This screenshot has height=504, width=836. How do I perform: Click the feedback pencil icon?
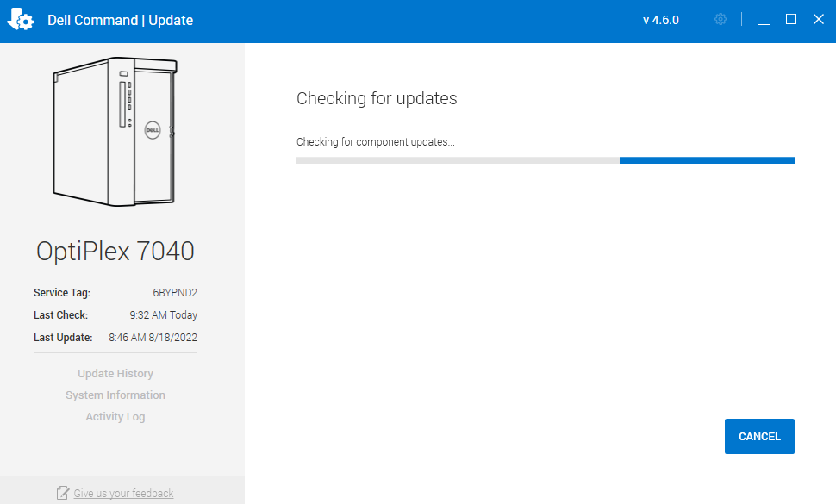point(63,493)
